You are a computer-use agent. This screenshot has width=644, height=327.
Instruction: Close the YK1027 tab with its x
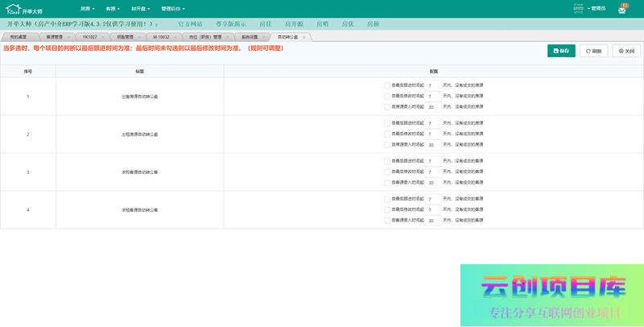pos(103,37)
